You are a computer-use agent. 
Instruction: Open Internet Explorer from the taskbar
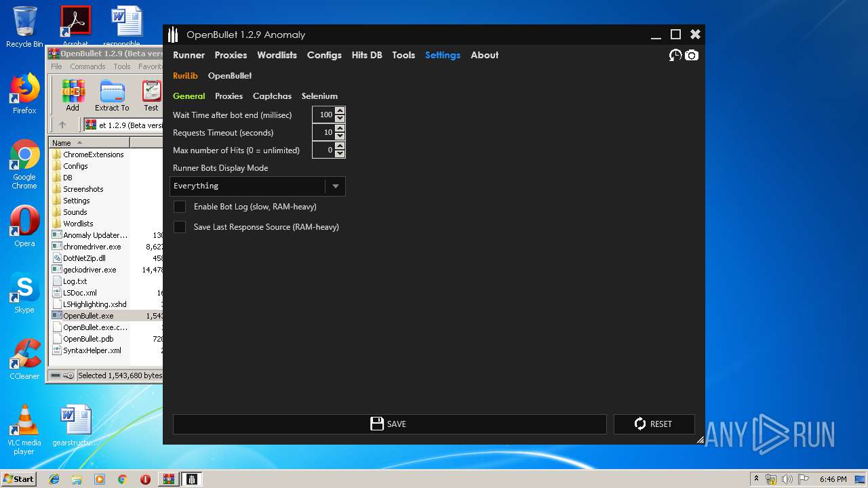coord(54,479)
